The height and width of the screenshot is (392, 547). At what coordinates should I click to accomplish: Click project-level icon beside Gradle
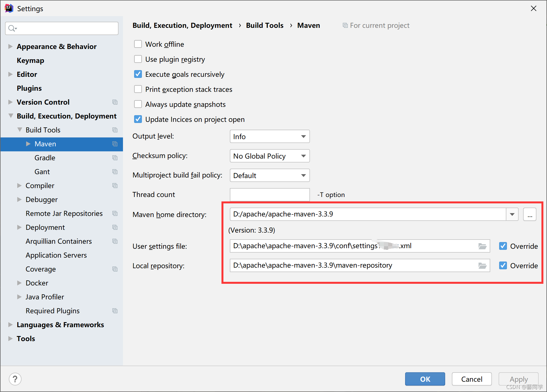pos(115,158)
